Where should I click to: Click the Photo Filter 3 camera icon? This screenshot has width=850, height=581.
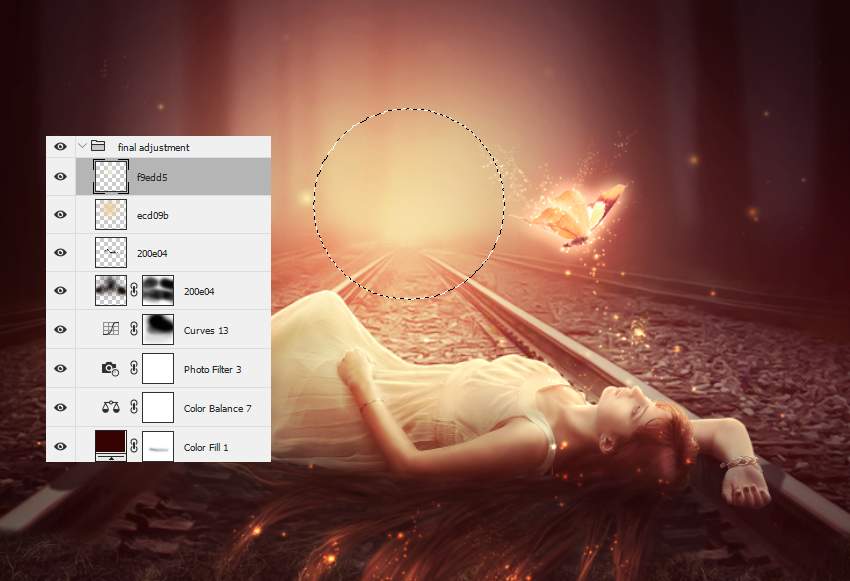(x=110, y=368)
